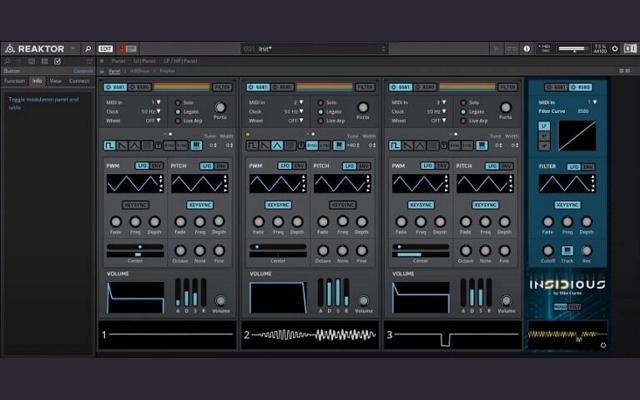Click the POLY button under the Insidious logo

[x=574, y=307]
